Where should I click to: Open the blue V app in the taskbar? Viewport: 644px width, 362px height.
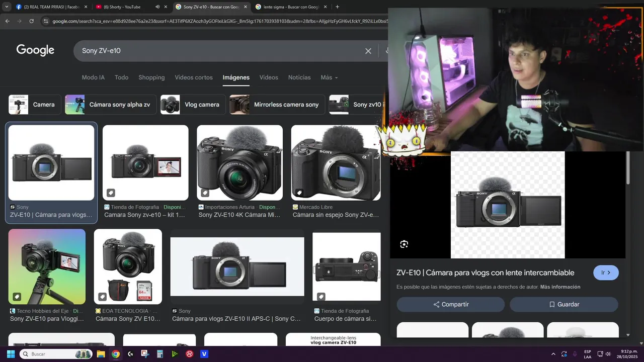(204, 354)
